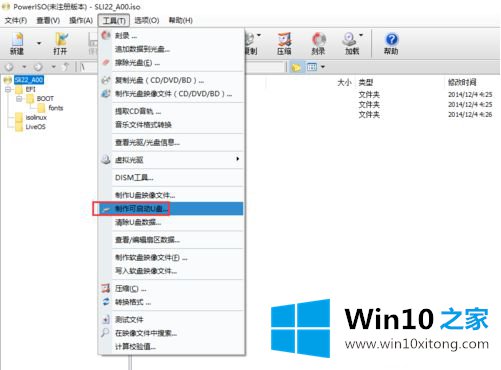Click the 压缩 (Compress) toolbar icon
This screenshot has height=370, width=501.
284,43
